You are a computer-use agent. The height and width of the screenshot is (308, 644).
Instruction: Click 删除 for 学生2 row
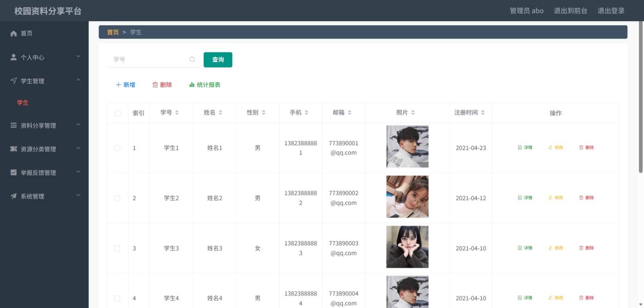coord(586,197)
